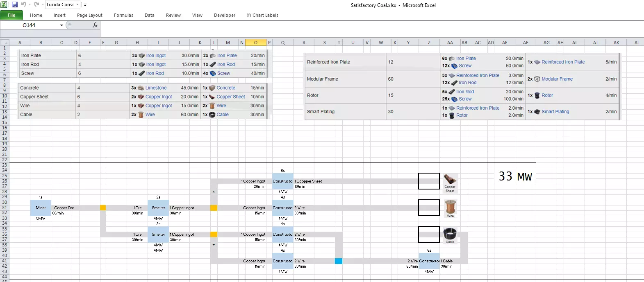Screen dimensions: 644x282
Task: Select the column AK header
Action: tap(616, 43)
